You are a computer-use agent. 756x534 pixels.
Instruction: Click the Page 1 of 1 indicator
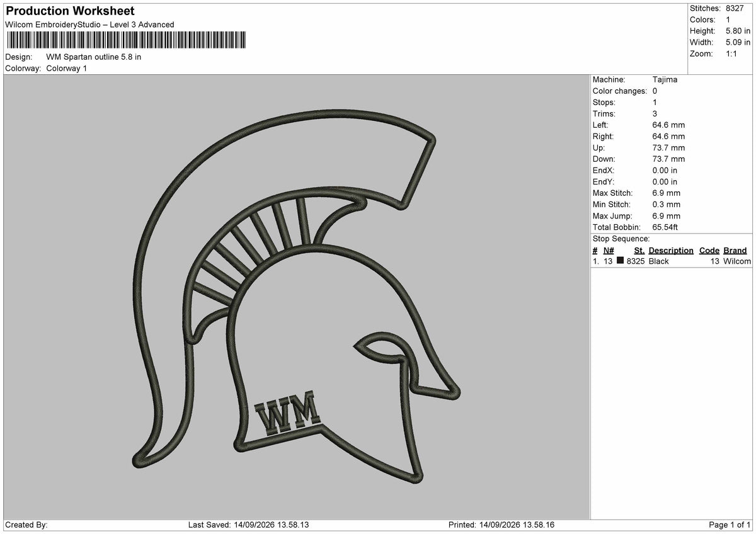pyautogui.click(x=730, y=525)
